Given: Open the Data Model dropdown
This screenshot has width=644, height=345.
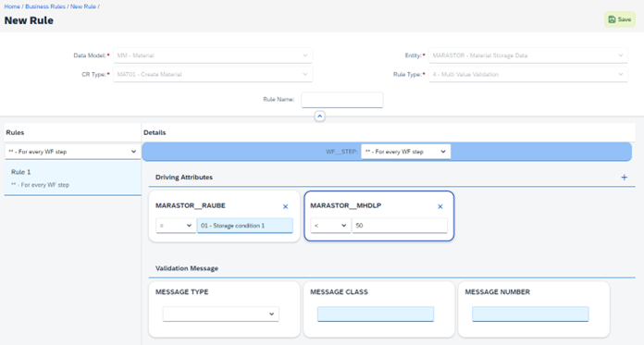Looking at the screenshot, I should (x=212, y=55).
